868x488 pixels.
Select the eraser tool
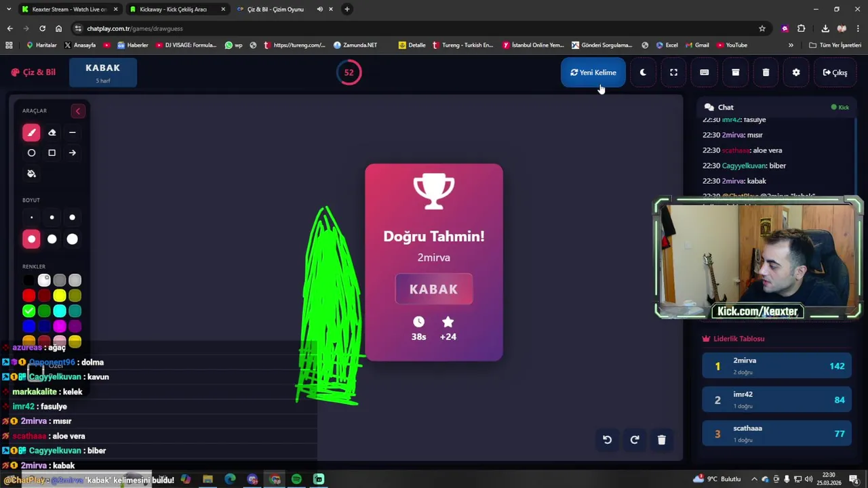tap(52, 133)
